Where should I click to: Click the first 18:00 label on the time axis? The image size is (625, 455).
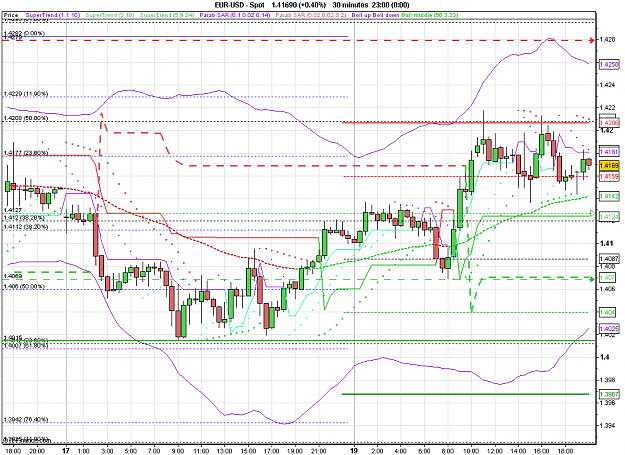coord(13,451)
